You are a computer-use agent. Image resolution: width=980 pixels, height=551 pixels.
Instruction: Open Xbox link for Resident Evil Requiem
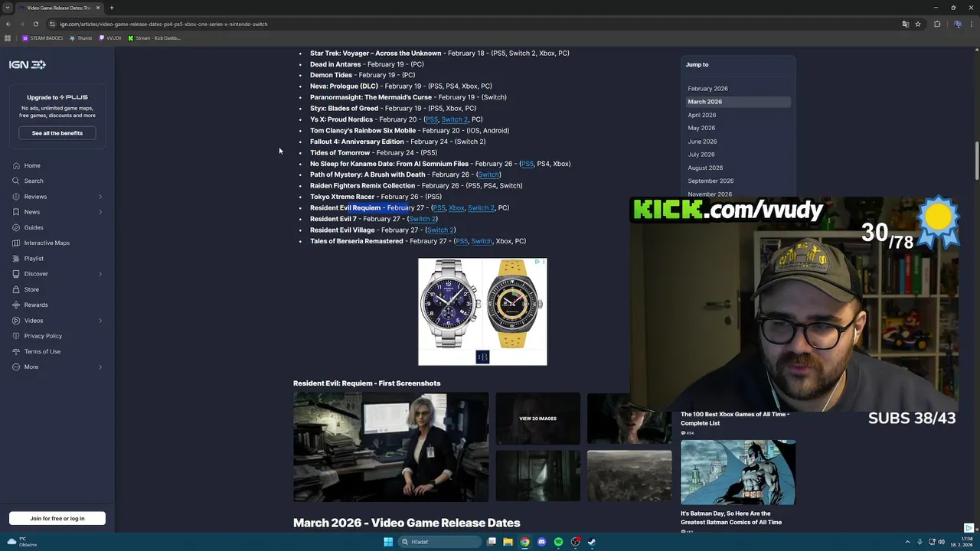[x=456, y=208]
